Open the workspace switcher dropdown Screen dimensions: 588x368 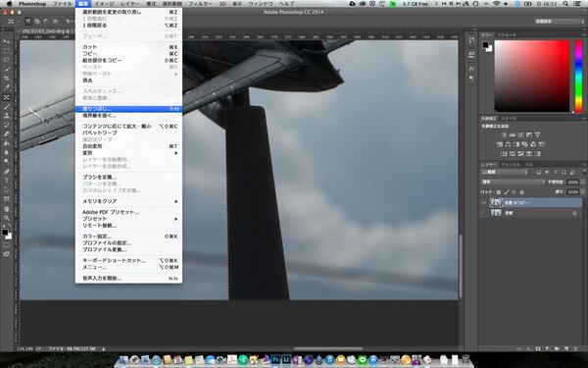560,22
